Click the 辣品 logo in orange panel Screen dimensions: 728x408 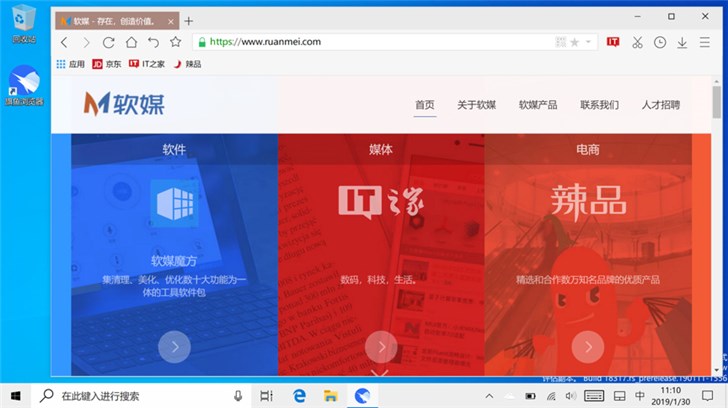pyautogui.click(x=588, y=202)
